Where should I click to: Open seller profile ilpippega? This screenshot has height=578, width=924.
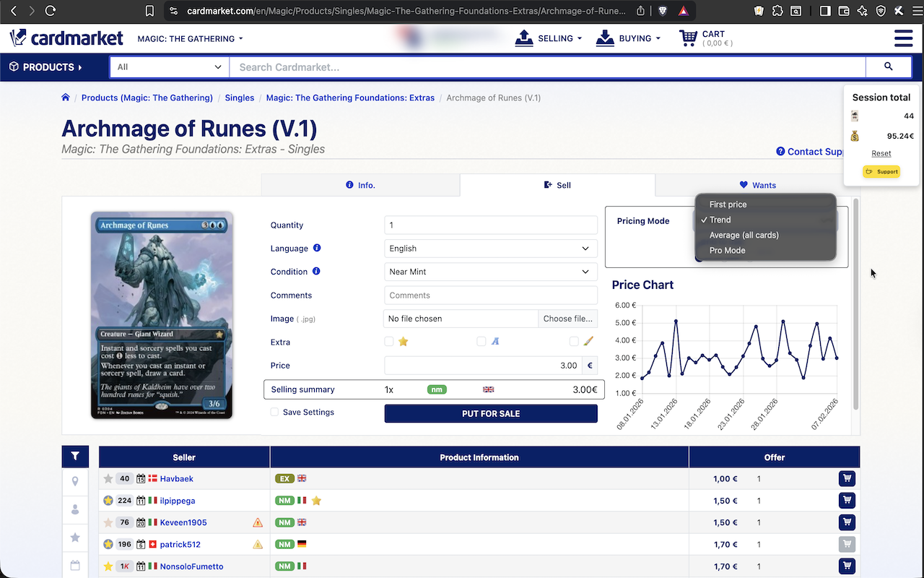(x=177, y=500)
